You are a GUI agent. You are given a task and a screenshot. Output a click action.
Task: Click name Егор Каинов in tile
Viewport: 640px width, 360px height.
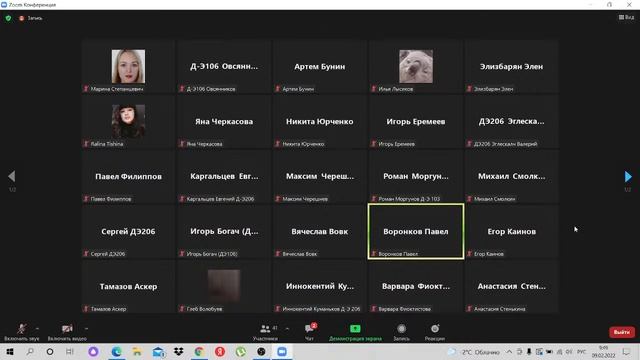pyautogui.click(x=511, y=231)
